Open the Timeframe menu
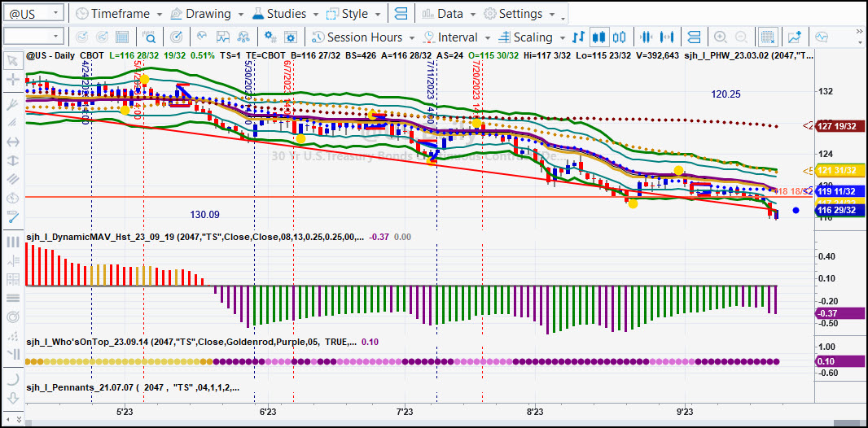 118,13
